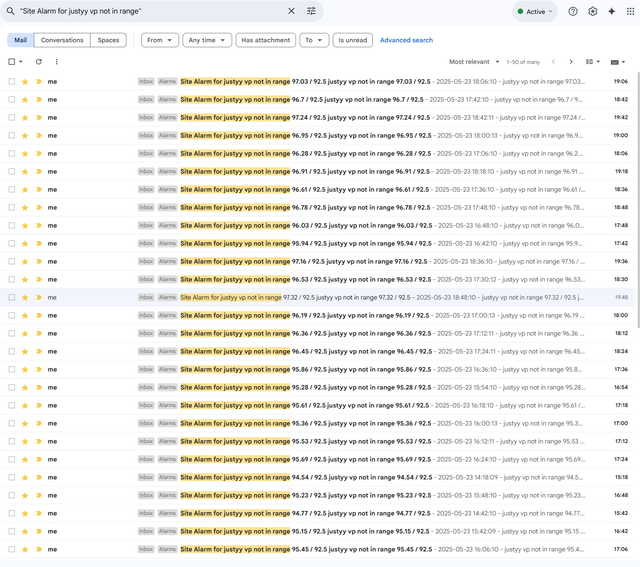
Task: Click the vertical scrollbar
Action: [x=638, y=200]
